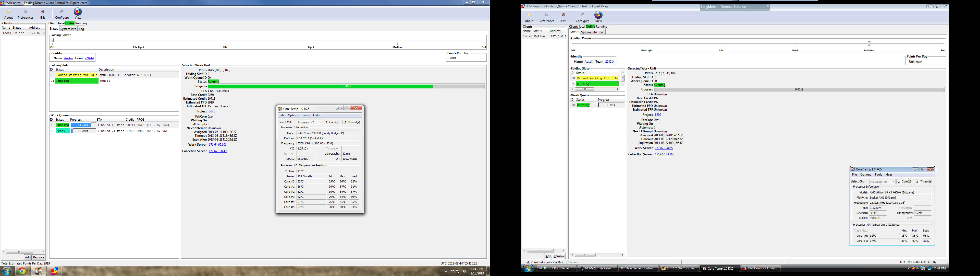980x276 pixels.
Task: Open About in the LogMeIn remote FAHControl
Action: 529,18
